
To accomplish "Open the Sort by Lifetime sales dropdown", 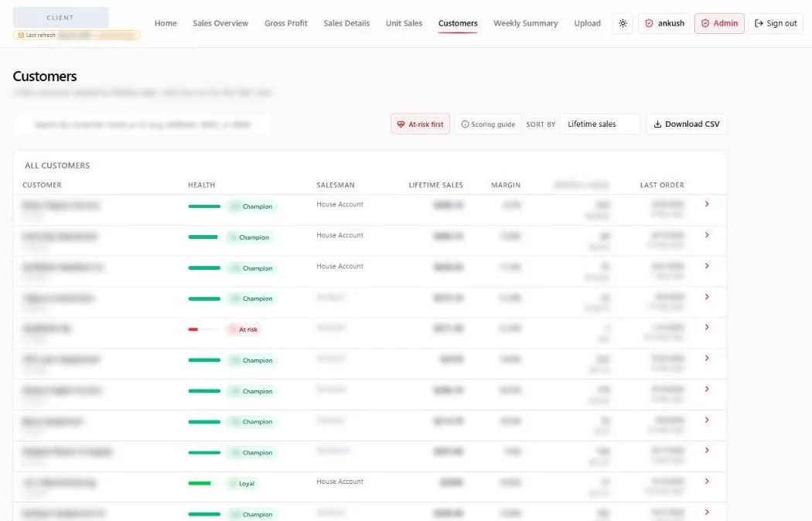I will [x=600, y=124].
